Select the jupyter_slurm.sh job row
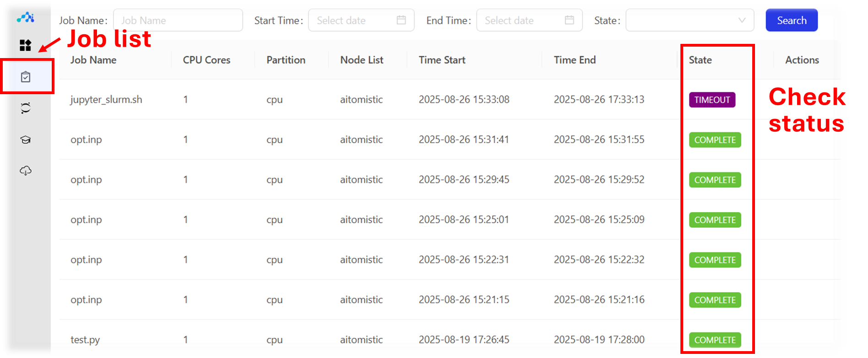 coord(106,100)
